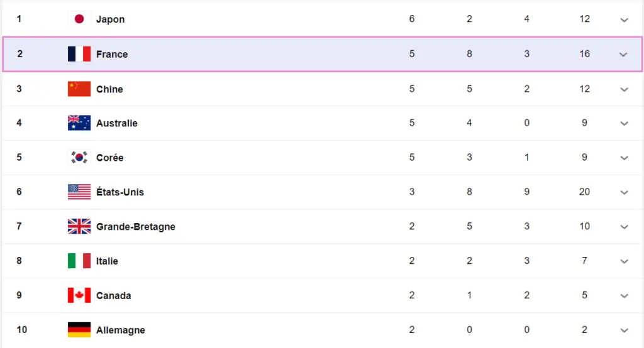Click the China flag icon

[x=79, y=89]
